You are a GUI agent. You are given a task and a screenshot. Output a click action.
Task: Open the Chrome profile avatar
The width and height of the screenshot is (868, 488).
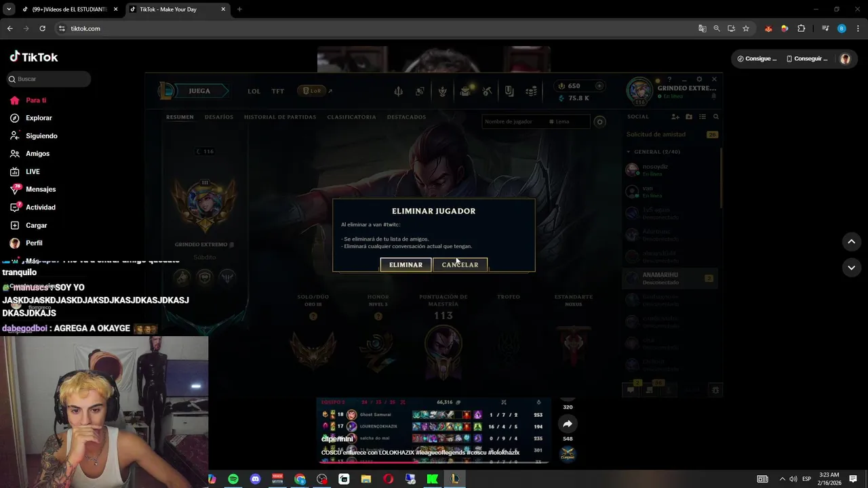click(842, 28)
